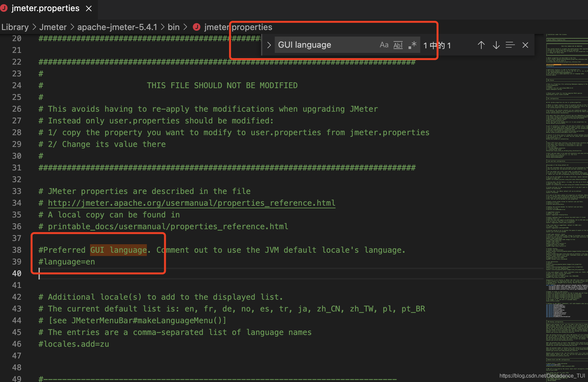Image resolution: width=588 pixels, height=382 pixels.
Task: Close the jmeter.properties tab
Action: 89,8
